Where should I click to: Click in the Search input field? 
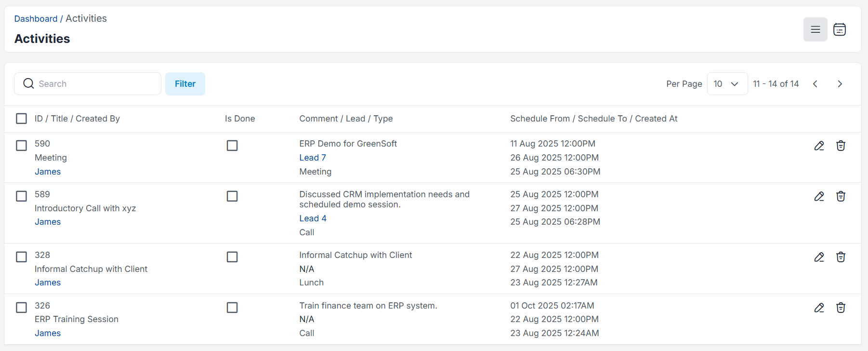point(96,84)
